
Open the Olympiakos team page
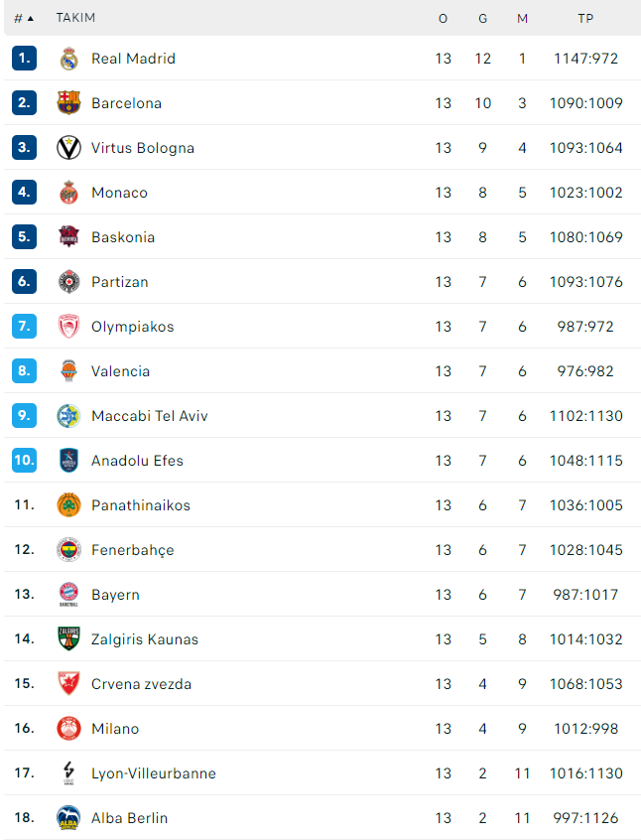pos(132,327)
